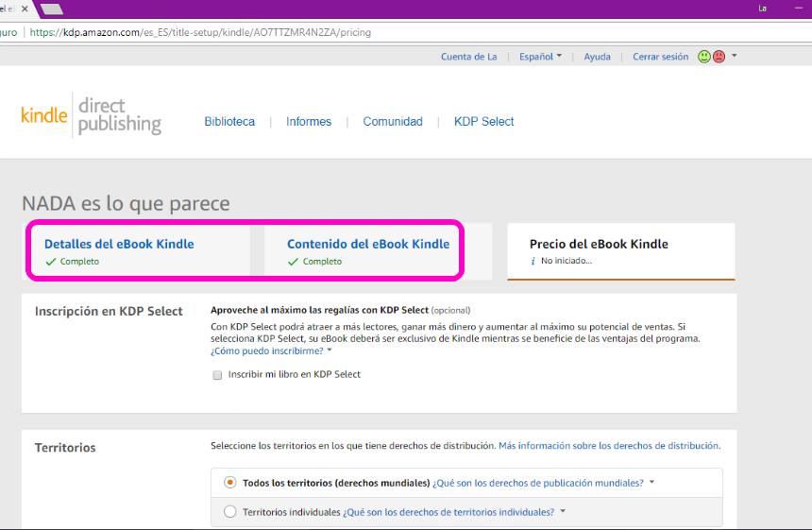The height and width of the screenshot is (530, 812).
Task: Open the Comunidad page
Action: click(393, 121)
